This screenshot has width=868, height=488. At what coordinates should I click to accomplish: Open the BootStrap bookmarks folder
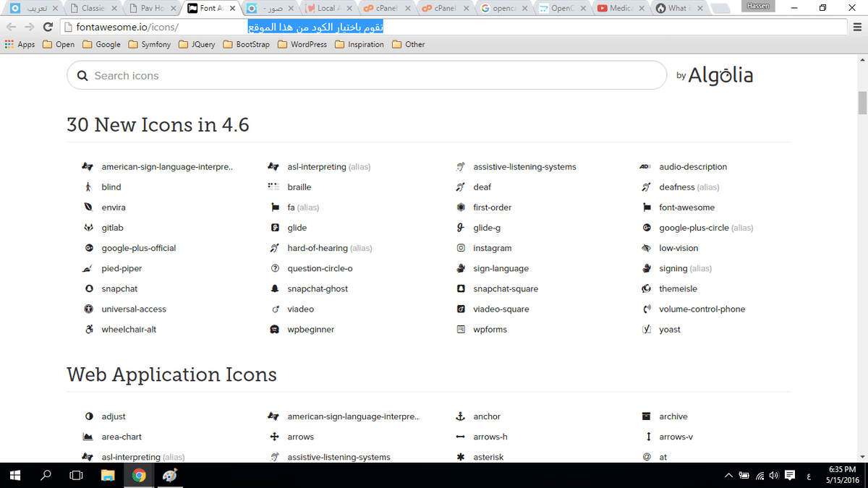point(247,44)
